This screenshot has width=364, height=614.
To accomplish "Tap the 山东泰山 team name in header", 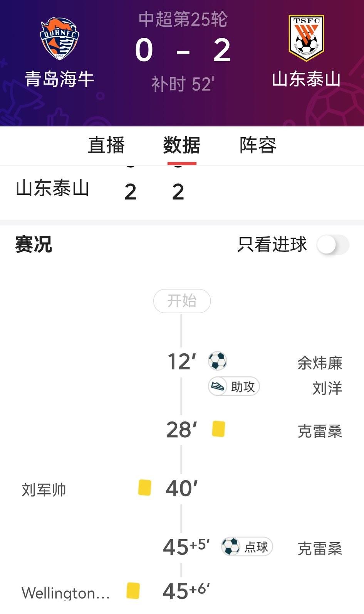I will click(306, 79).
